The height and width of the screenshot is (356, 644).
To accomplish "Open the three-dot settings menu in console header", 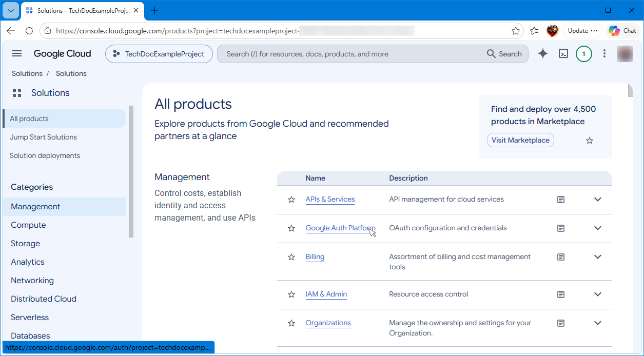I will coord(604,54).
